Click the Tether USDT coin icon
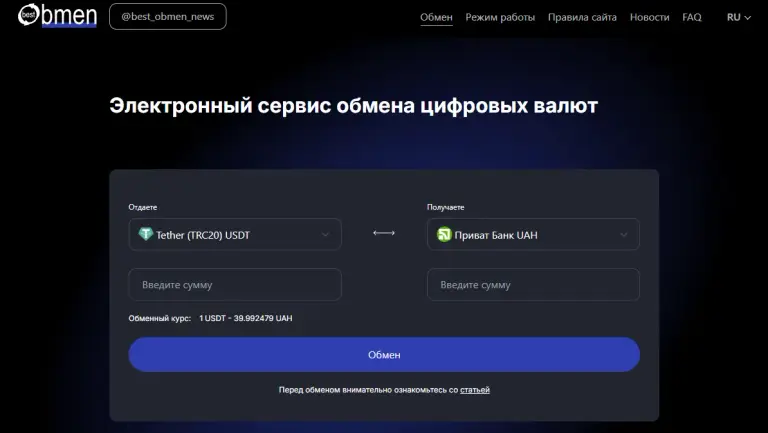This screenshot has width=768, height=433. coord(145,234)
